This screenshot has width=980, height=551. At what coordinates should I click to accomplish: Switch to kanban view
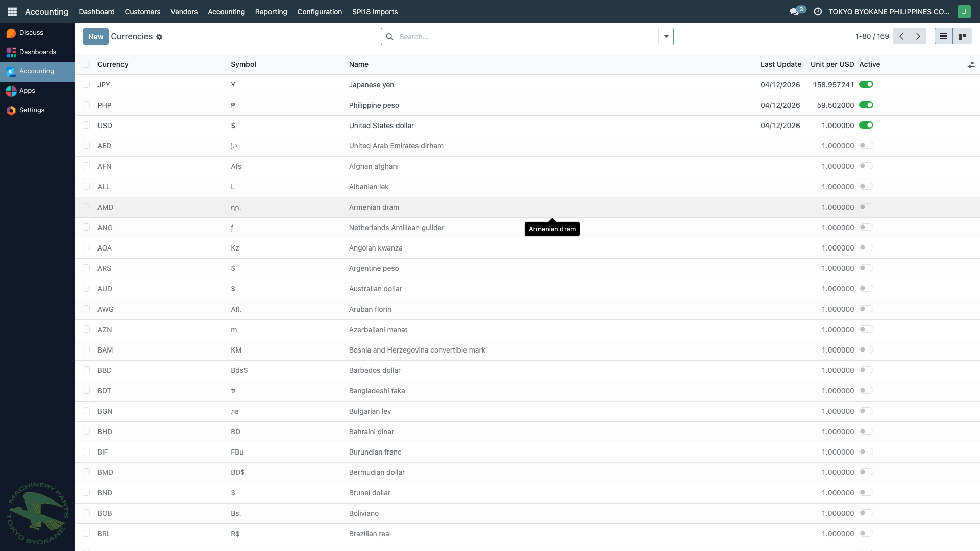coord(963,36)
